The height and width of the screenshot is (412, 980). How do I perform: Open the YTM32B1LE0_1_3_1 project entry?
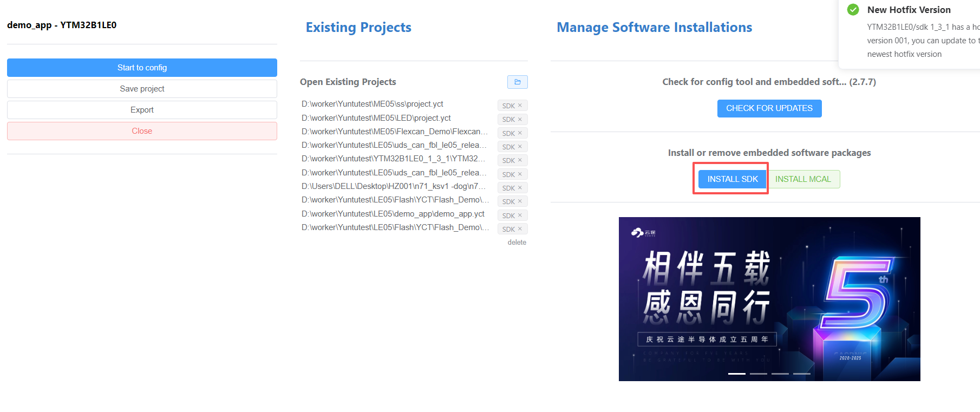(x=394, y=159)
